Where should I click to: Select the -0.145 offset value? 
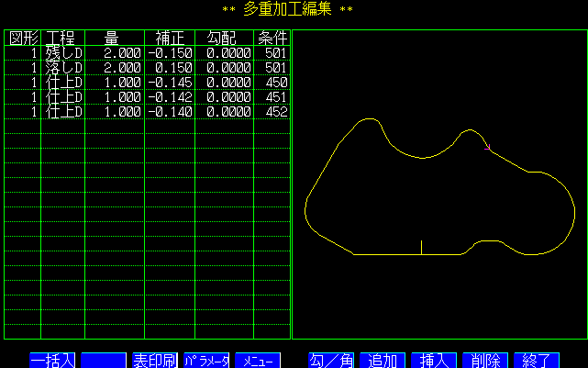pos(170,83)
